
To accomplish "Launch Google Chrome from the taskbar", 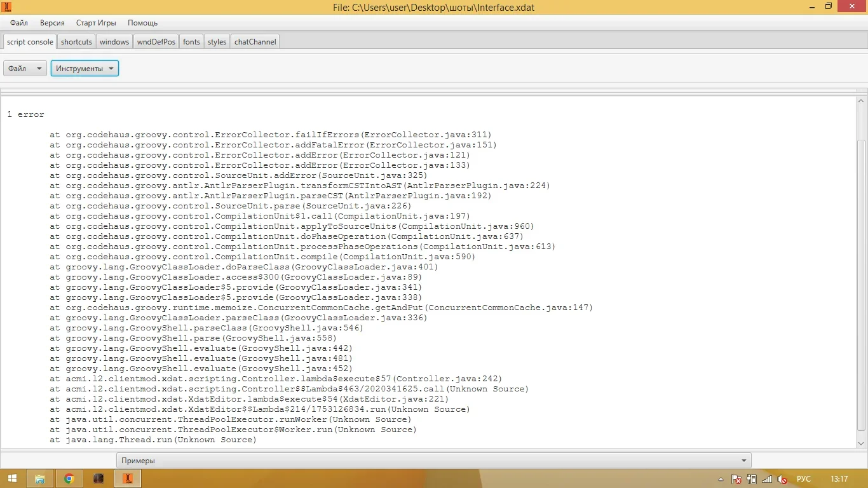I will 69,478.
